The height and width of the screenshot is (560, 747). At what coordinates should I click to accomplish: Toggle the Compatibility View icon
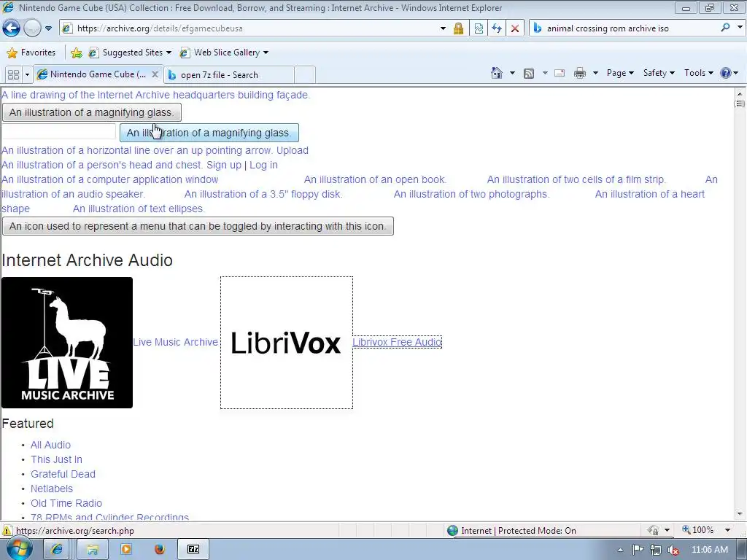click(479, 28)
